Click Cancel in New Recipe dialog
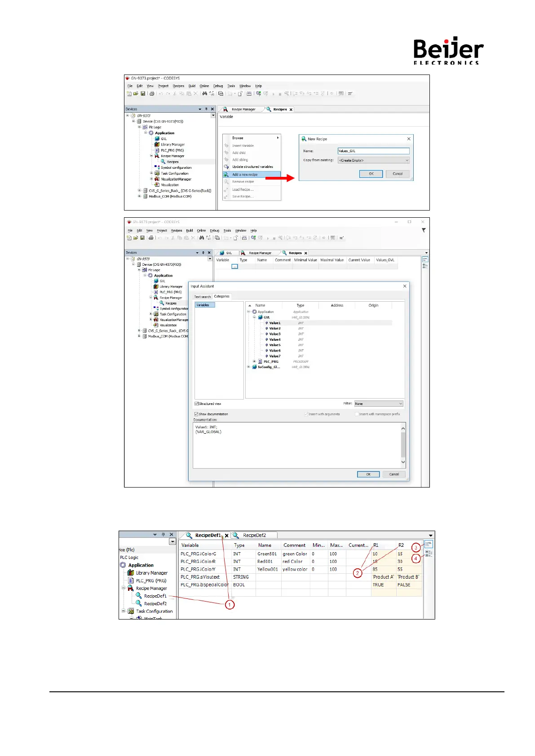 coord(398,174)
